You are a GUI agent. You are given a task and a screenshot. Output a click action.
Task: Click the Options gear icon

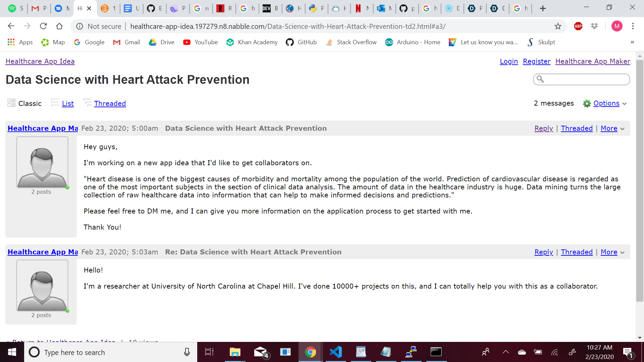click(x=587, y=104)
